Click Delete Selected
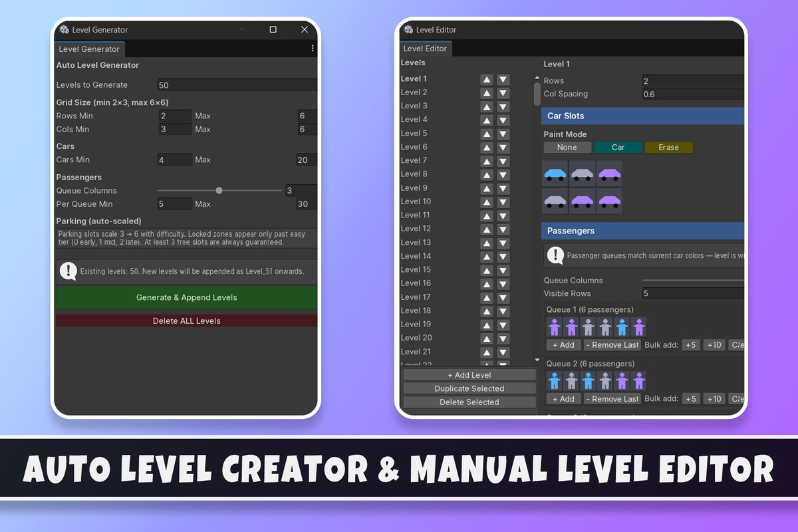This screenshot has width=798, height=532. coord(469,402)
